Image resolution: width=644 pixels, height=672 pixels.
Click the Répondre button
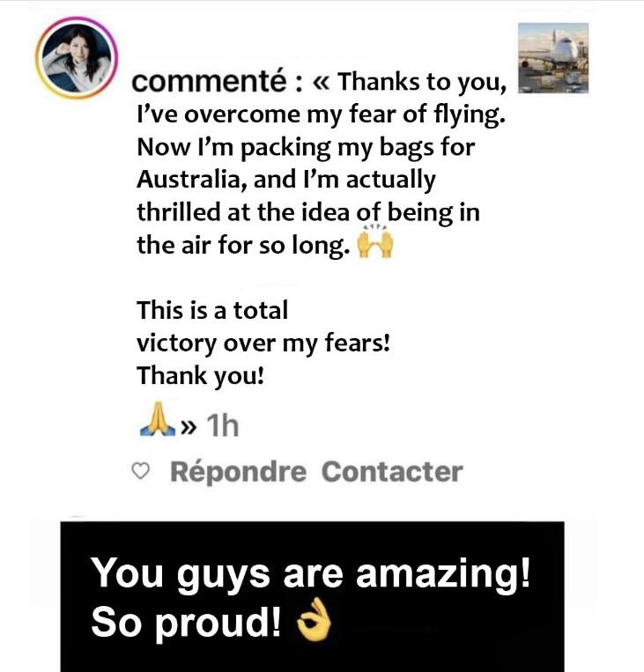238,472
